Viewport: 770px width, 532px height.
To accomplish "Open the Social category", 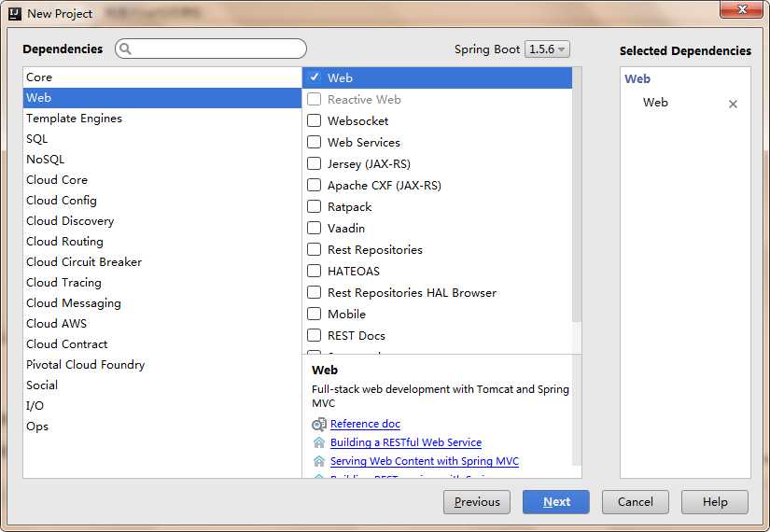I will tap(162, 385).
